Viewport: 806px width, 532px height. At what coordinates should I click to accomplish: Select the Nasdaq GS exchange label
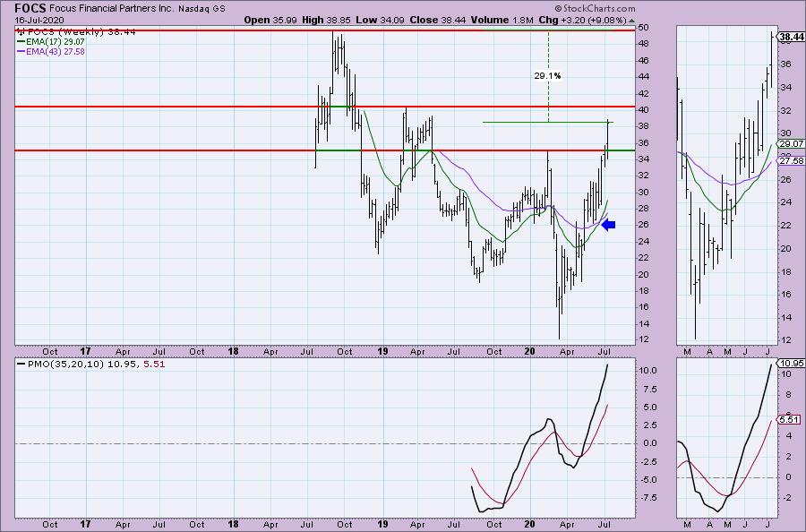pyautogui.click(x=201, y=9)
